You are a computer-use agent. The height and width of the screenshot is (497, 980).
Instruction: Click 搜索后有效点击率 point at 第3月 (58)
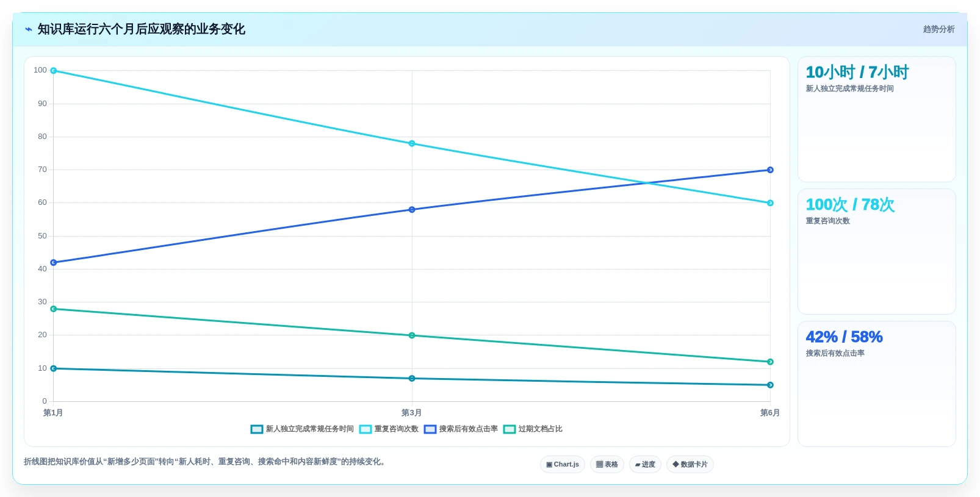pyautogui.click(x=412, y=210)
